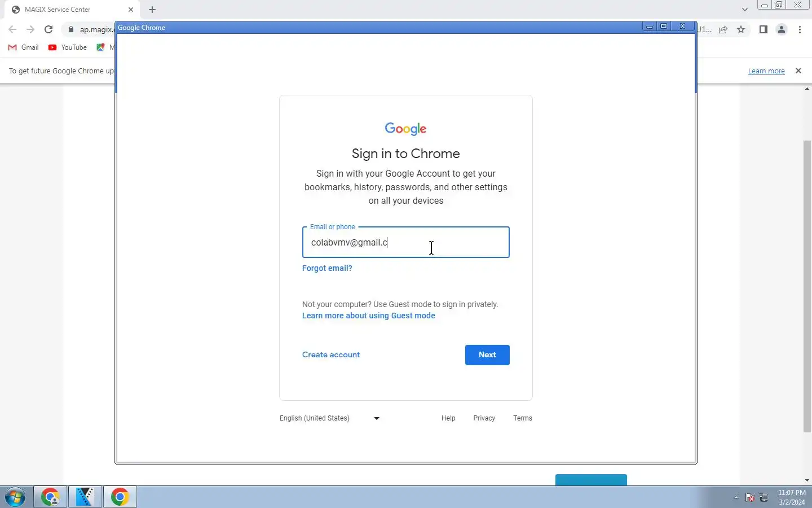Open the tab search chevron

pos(745,10)
